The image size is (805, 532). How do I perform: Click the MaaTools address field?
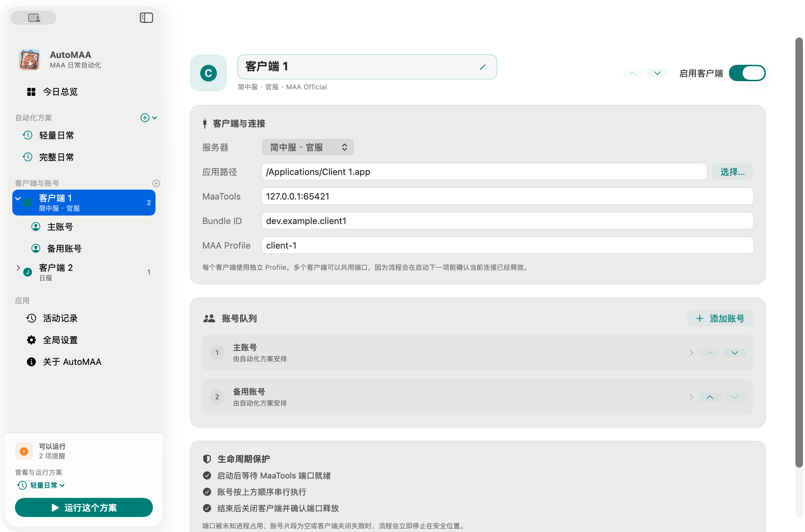(508, 196)
